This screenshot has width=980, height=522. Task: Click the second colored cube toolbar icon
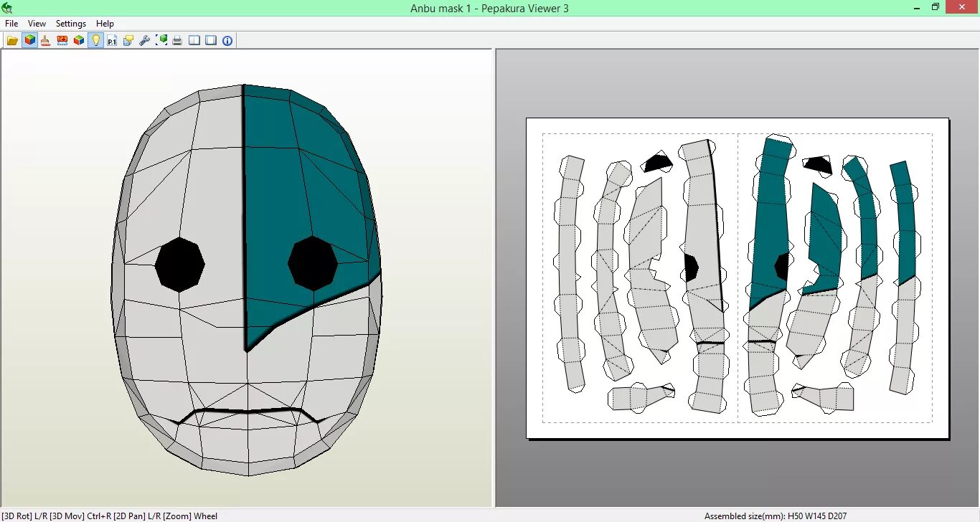coord(79,41)
